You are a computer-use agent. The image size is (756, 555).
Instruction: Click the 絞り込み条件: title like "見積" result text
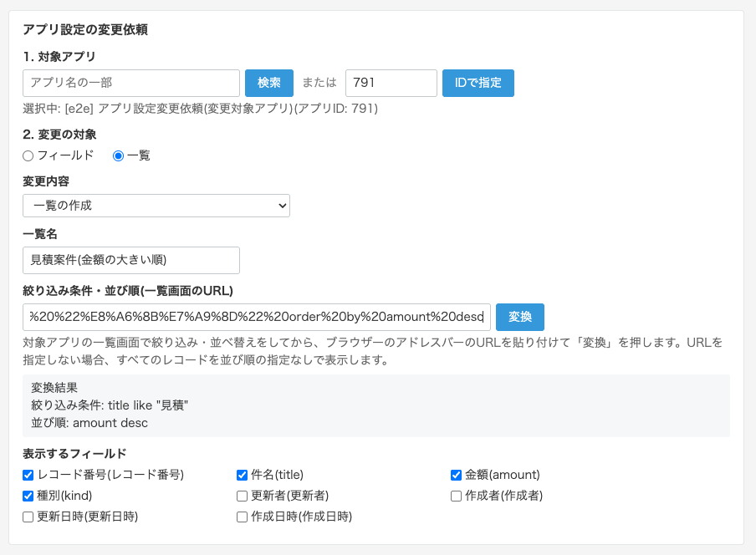tap(110, 405)
